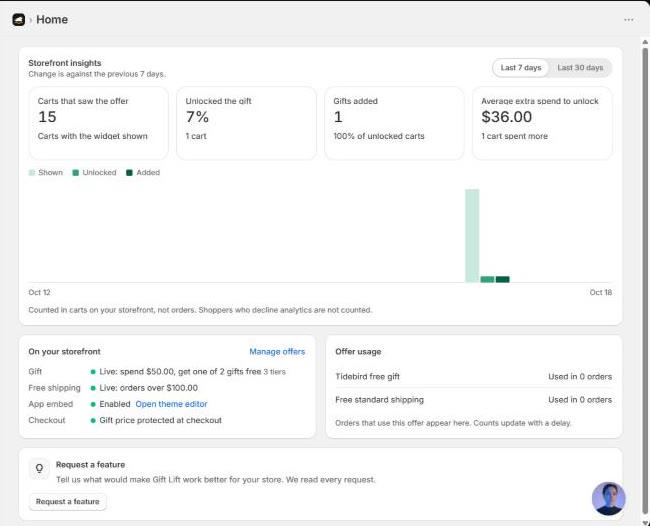
Task: Click the Request a feature button
Action: pos(68,502)
